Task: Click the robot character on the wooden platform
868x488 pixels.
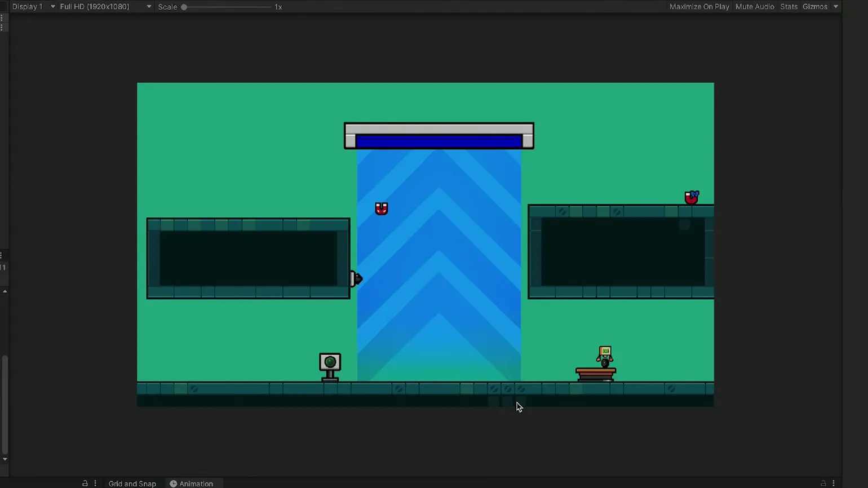Action: click(x=605, y=356)
